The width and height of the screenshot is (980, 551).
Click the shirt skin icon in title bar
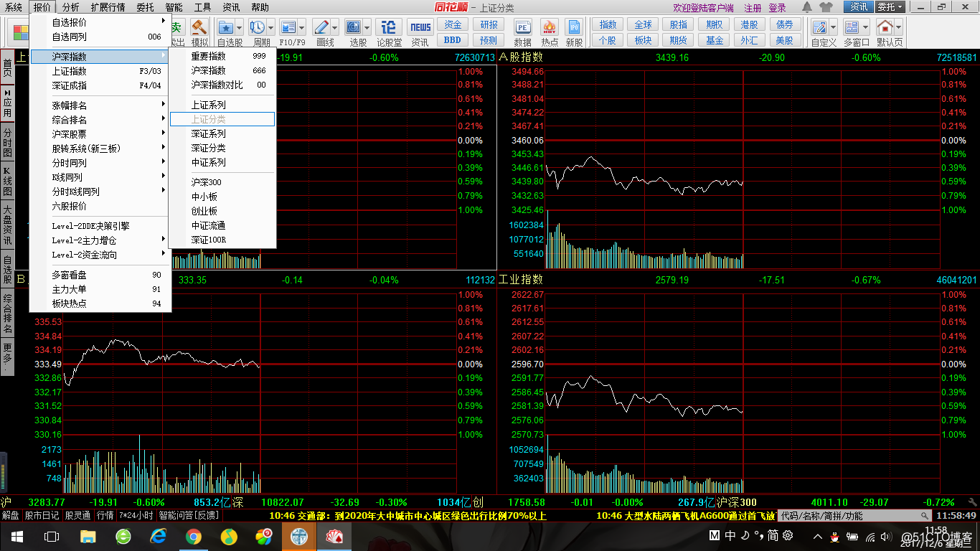(826, 7)
